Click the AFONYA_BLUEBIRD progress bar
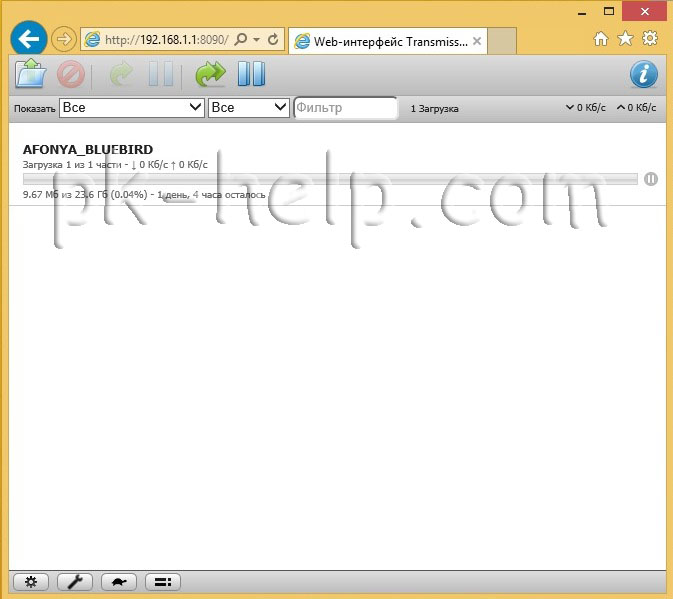The height and width of the screenshot is (599, 673). 330,179
